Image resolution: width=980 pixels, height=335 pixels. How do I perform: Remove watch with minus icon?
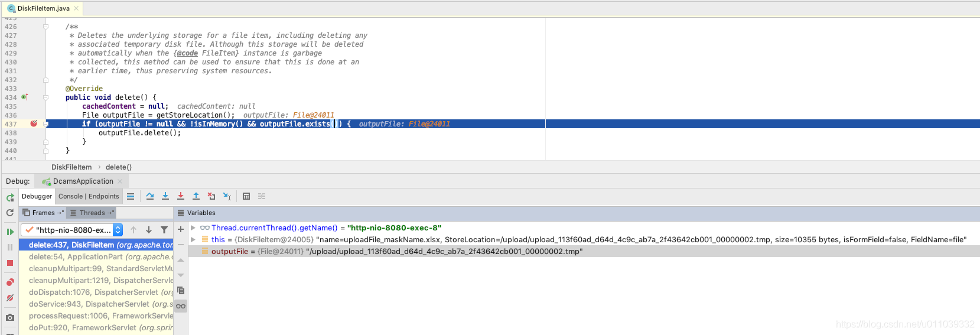point(181,245)
